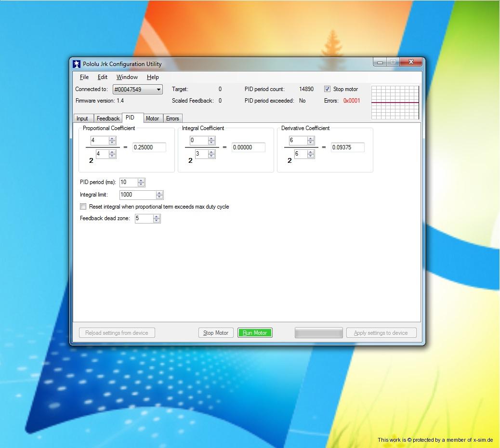The height and width of the screenshot is (448, 500).
Task: Click the derivative coefficient result field
Action: [347, 147]
